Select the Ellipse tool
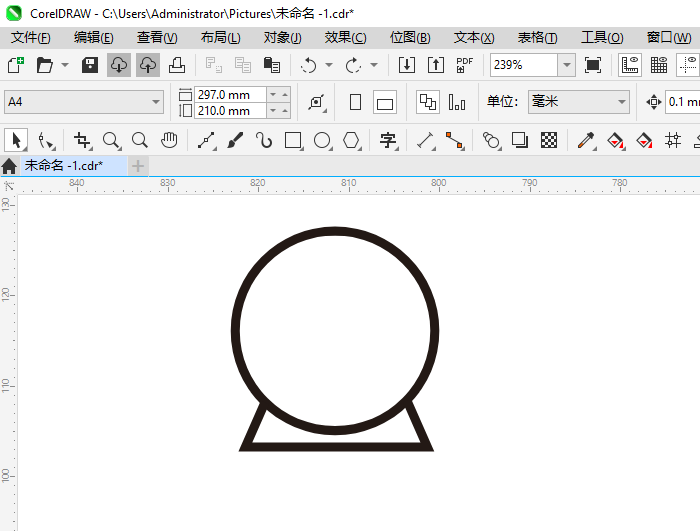The image size is (700, 531). click(x=322, y=140)
